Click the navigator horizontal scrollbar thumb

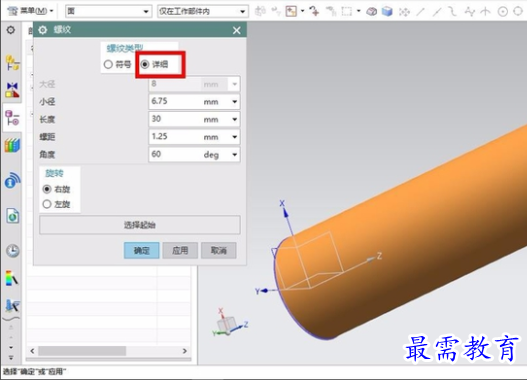[82, 351]
